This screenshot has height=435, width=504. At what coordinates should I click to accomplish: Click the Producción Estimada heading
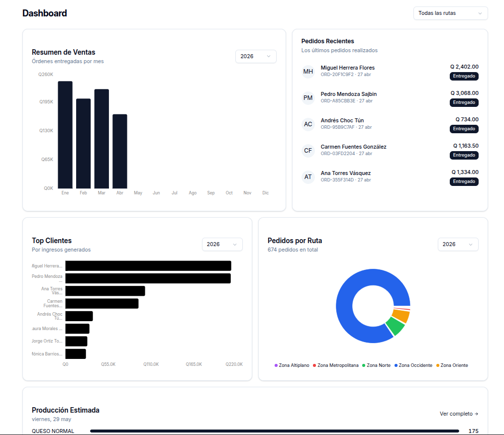click(x=66, y=410)
